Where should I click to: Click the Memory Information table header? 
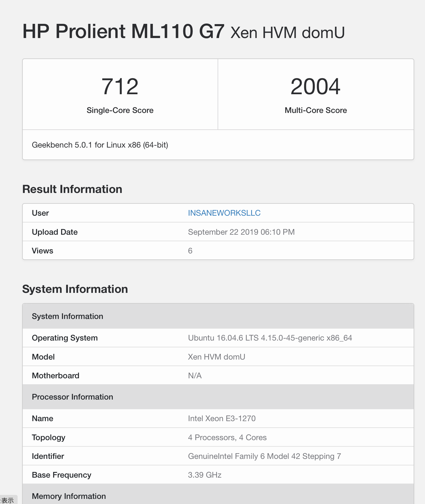(x=218, y=494)
